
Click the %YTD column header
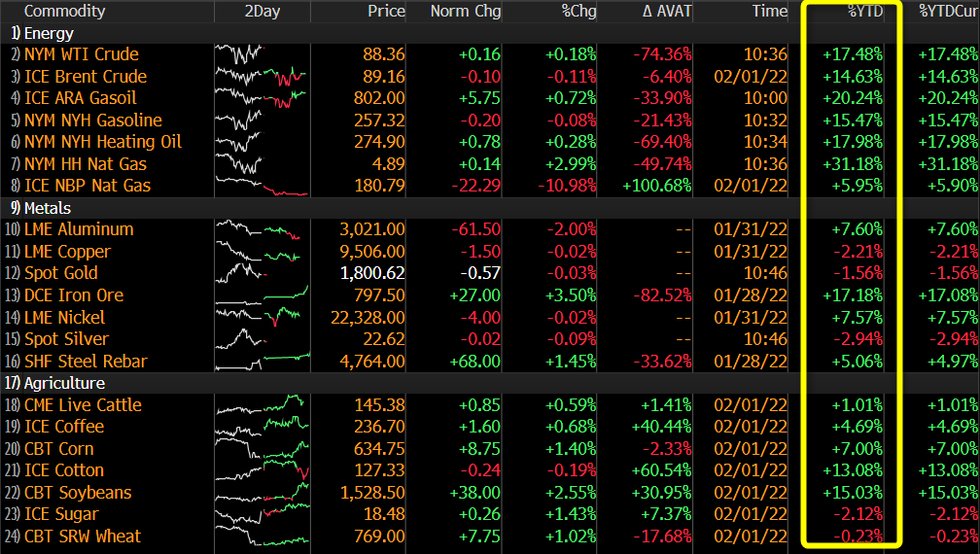865,12
